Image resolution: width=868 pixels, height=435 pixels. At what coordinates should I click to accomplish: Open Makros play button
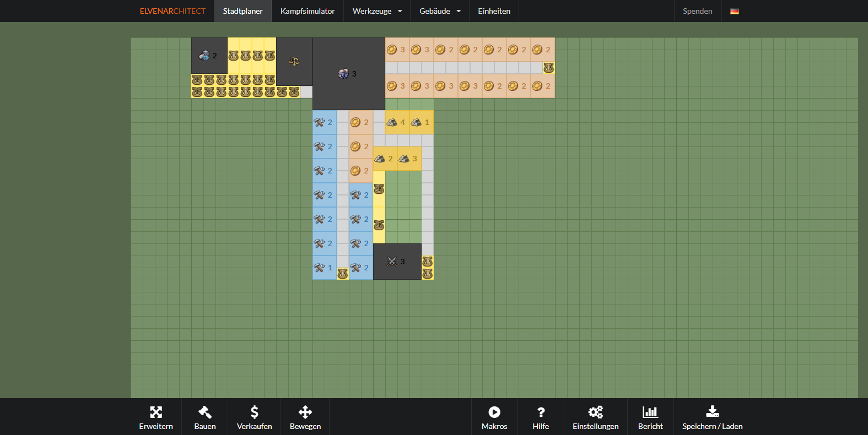tap(494, 412)
